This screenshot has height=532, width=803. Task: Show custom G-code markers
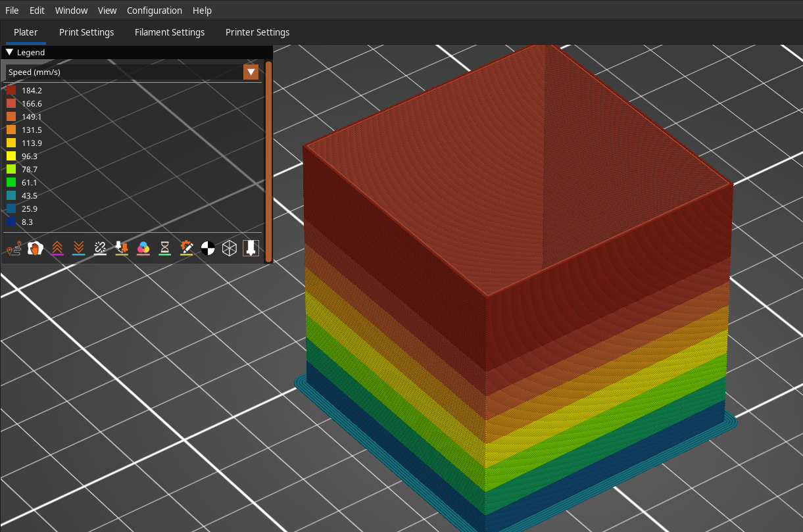coord(186,248)
